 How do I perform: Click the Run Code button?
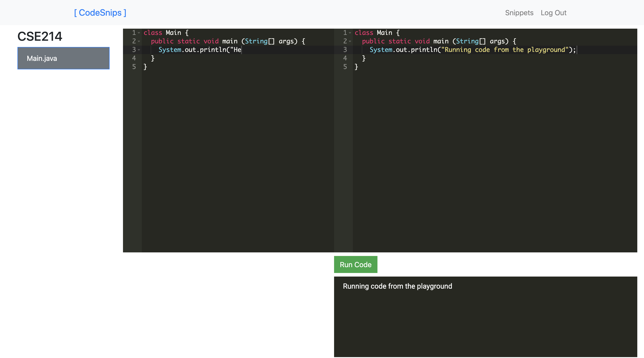coord(355,264)
